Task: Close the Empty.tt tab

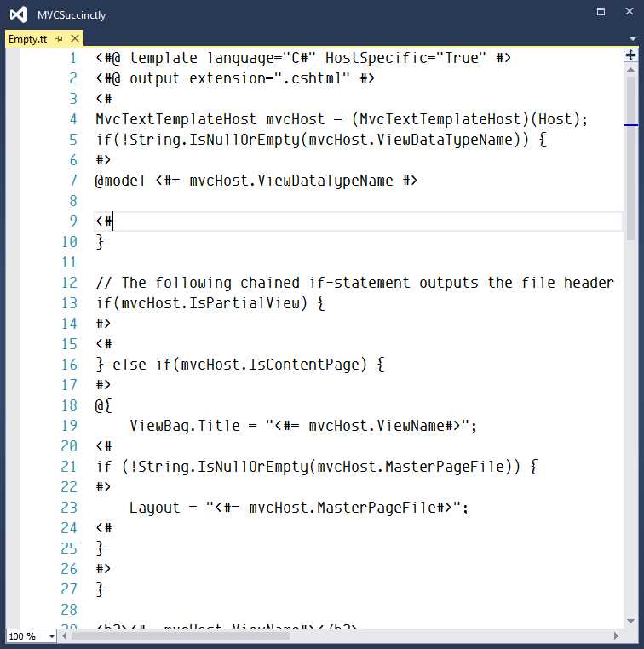Action: point(75,38)
